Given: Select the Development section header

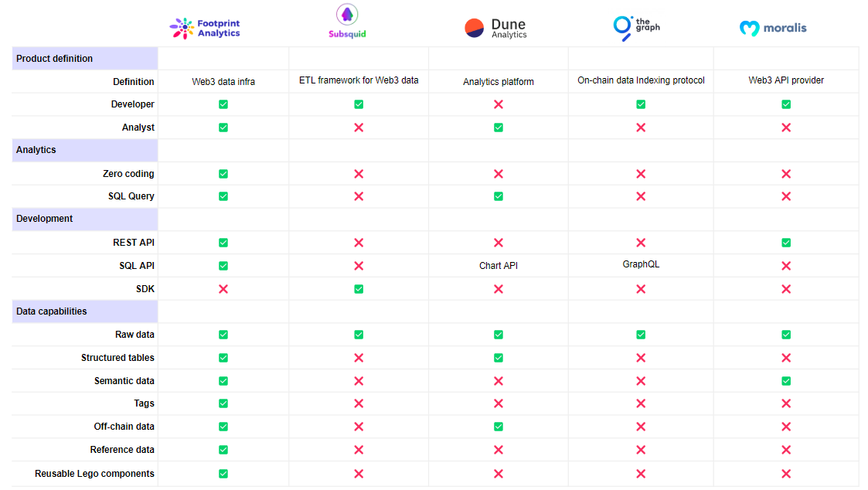Looking at the screenshot, I should pos(85,219).
